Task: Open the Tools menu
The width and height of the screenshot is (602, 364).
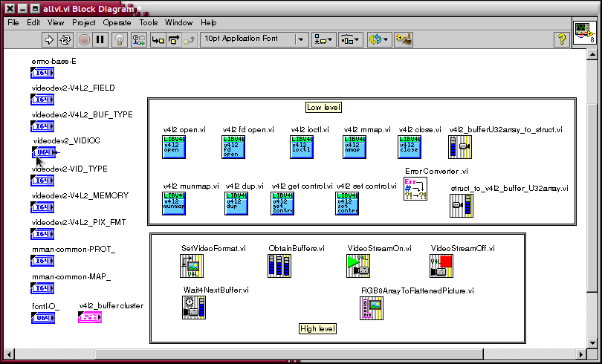Action: point(149,22)
